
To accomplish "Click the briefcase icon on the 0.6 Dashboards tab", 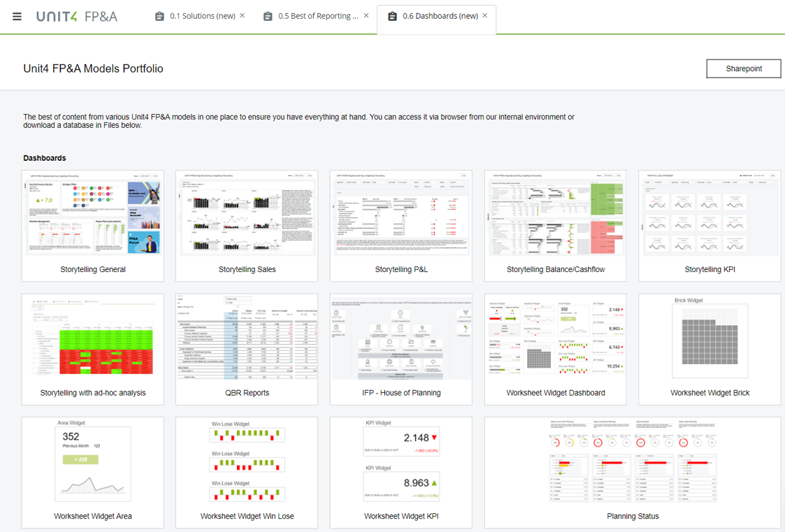I will 392,15.
